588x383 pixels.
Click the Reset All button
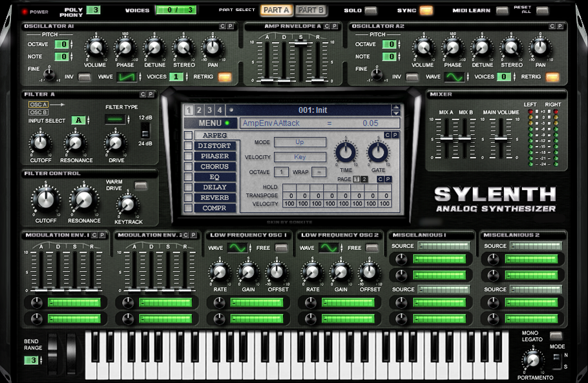pos(542,10)
